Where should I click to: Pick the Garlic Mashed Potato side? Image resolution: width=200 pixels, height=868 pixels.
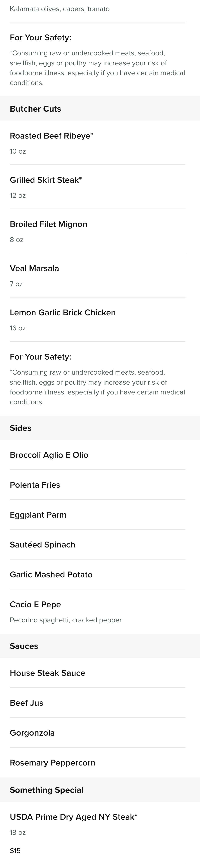(x=97, y=575)
